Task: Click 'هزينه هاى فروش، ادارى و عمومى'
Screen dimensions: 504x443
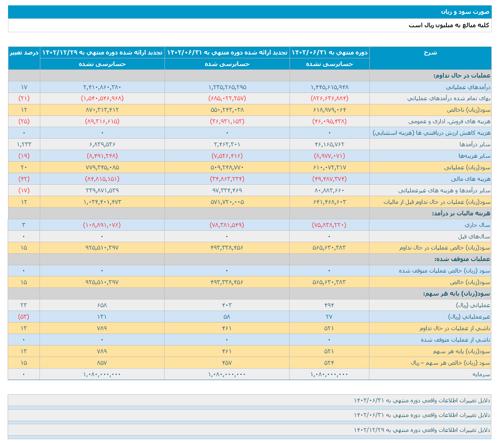Action: click(450, 122)
